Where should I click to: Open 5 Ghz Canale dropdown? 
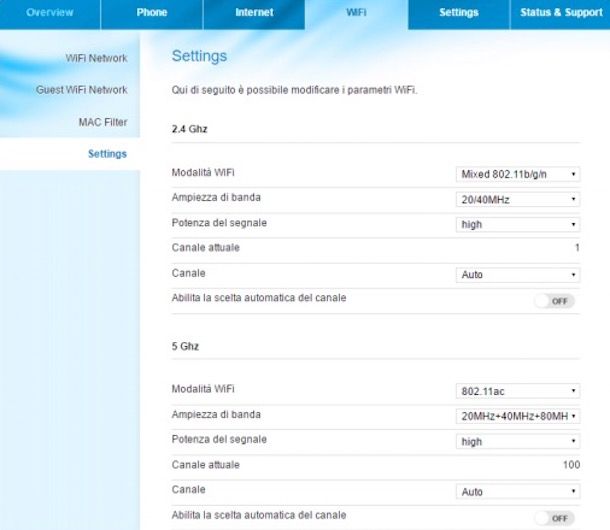pos(518,491)
